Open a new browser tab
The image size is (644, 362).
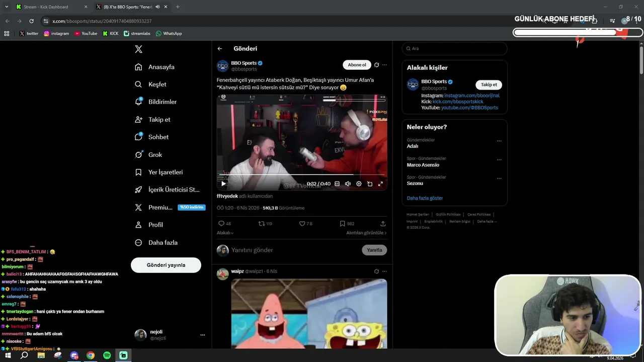coord(178,7)
